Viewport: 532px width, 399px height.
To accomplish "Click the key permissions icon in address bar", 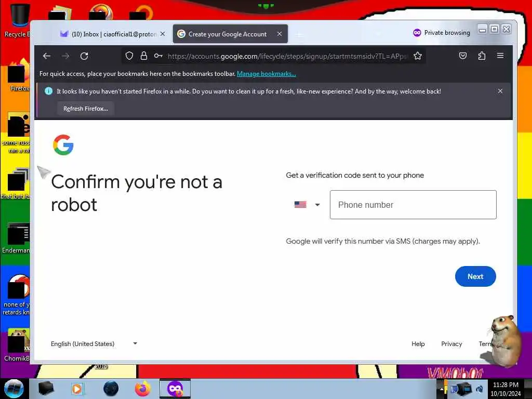I will pyautogui.click(x=158, y=56).
